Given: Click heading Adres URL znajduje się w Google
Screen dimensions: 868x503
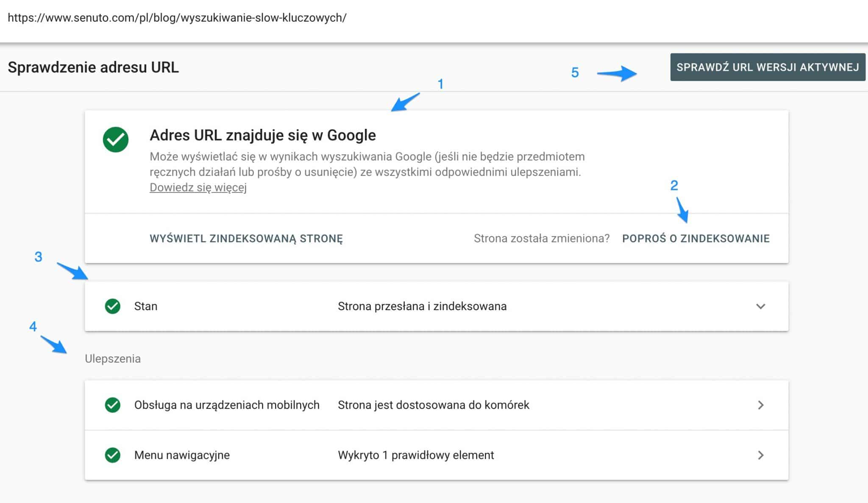Looking at the screenshot, I should click(263, 135).
